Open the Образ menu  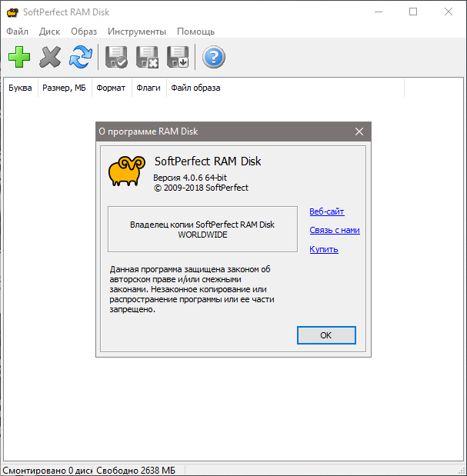pyautogui.click(x=84, y=32)
